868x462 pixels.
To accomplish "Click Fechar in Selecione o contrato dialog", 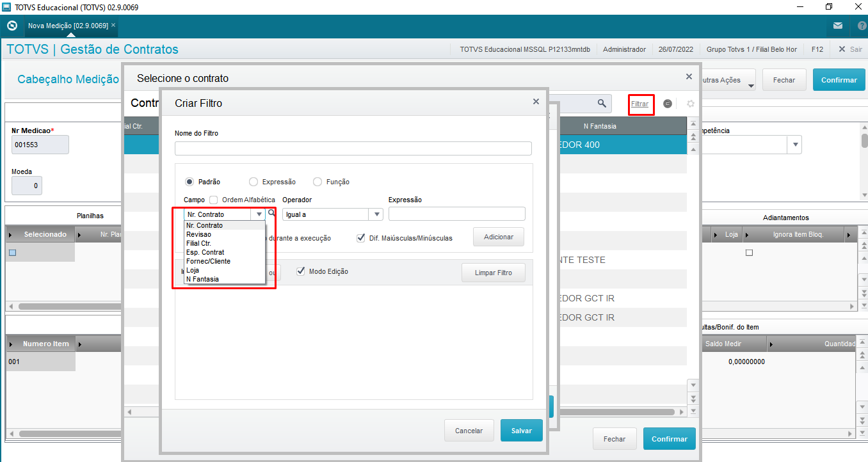I will coord(615,439).
